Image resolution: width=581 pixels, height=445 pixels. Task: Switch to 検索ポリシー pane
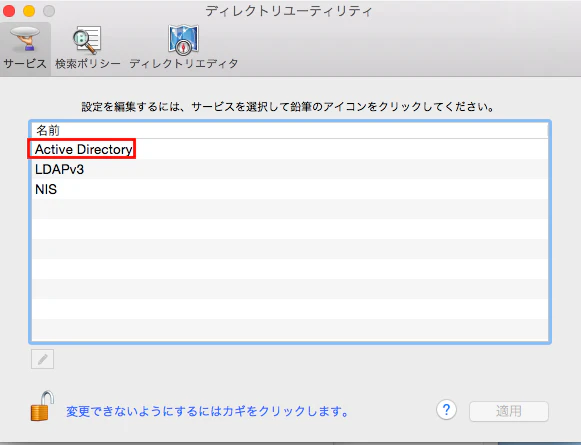pyautogui.click(x=88, y=48)
